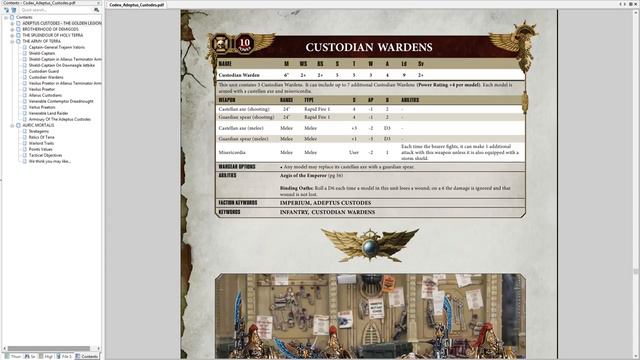Expand THE SPLENDOUR OF HOLY TERRA node
The image size is (640, 360).
point(12,36)
